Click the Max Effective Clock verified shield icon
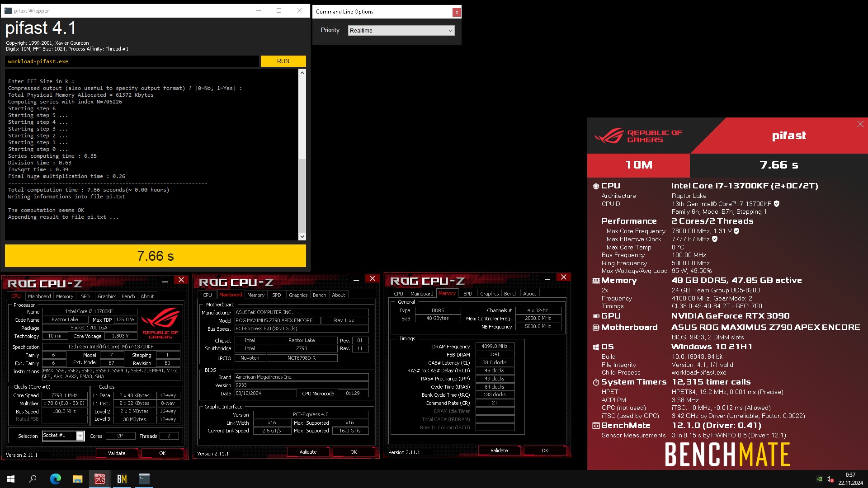 click(x=715, y=239)
